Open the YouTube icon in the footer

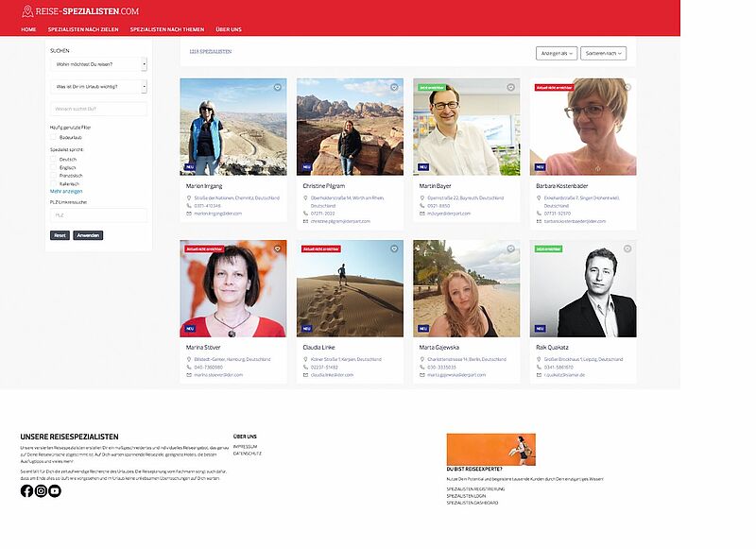[55, 491]
